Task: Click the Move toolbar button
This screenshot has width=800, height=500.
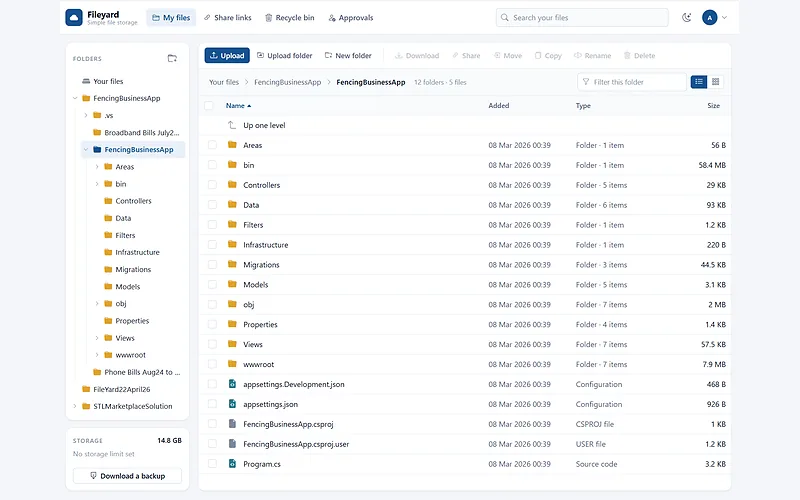Action: 508,56
